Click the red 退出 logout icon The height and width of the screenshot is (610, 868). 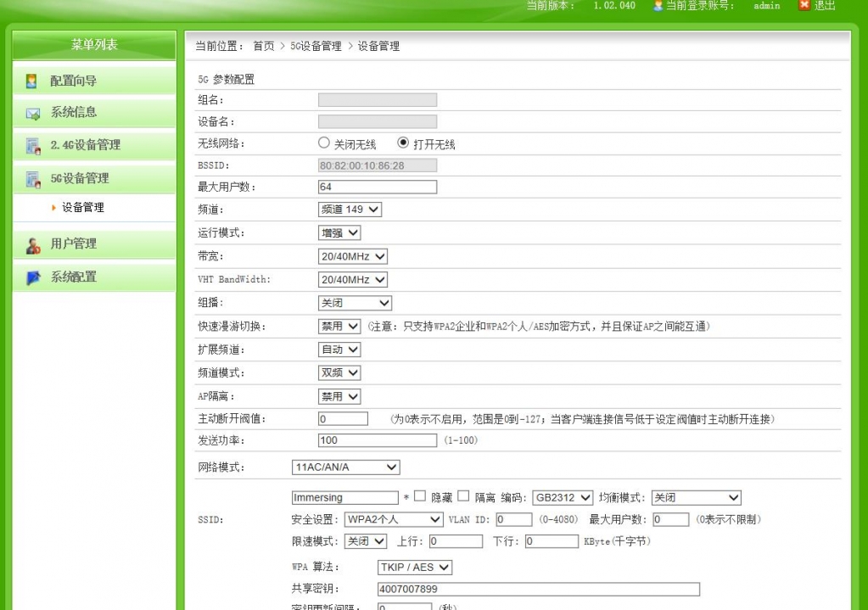804,6
